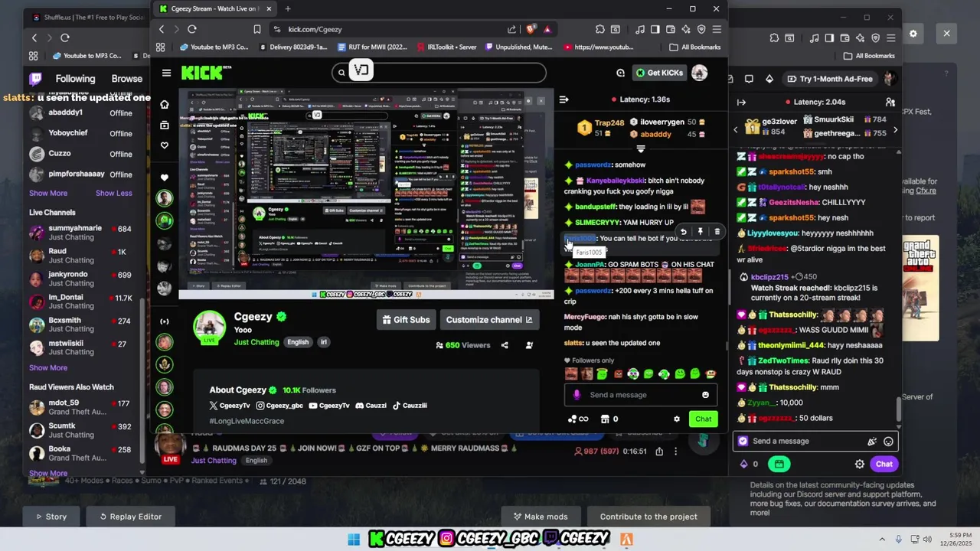Image resolution: width=980 pixels, height=551 pixels.
Task: Select the Cgeezy Stream browser tab
Action: click(214, 9)
